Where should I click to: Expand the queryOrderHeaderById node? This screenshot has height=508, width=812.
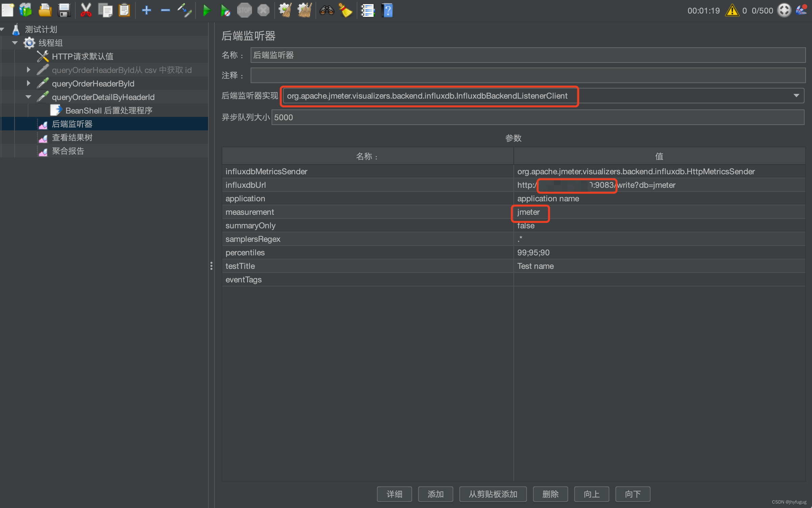[28, 83]
